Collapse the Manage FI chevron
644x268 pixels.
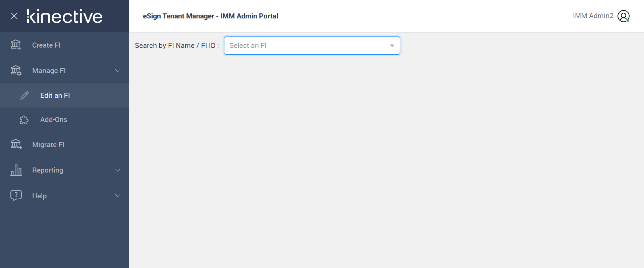(118, 71)
